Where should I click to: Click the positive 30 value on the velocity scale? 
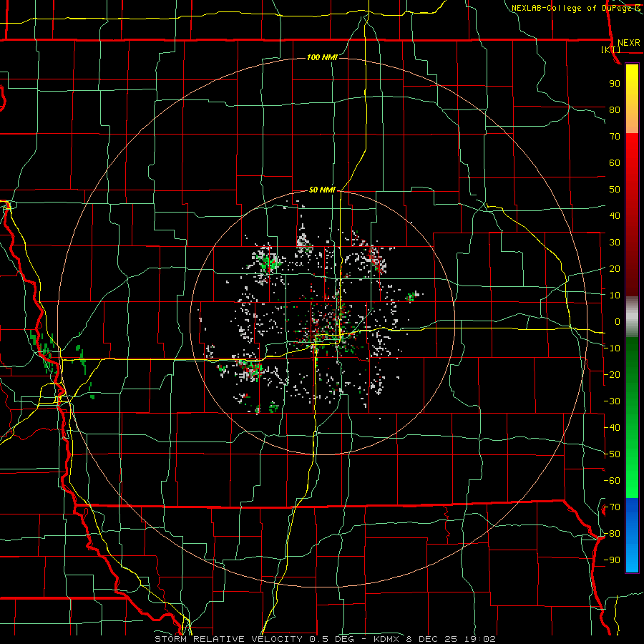click(615, 243)
